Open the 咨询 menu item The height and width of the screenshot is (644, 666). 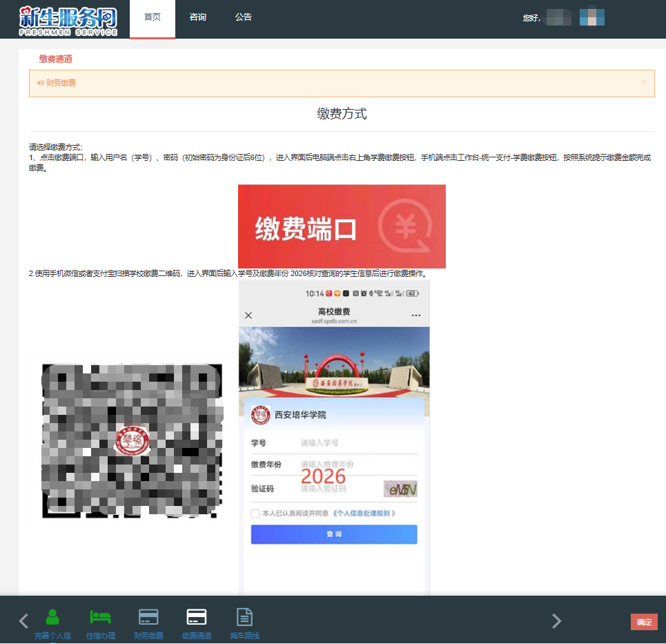pos(197,17)
